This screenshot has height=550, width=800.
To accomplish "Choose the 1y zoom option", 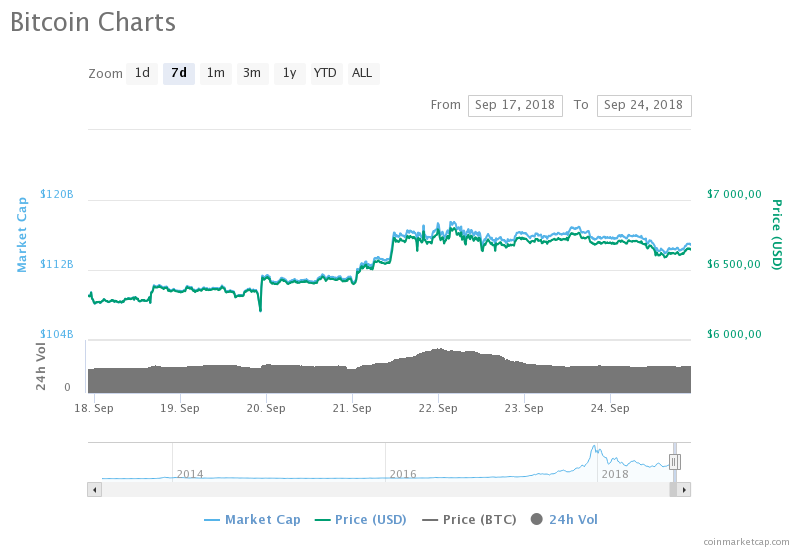I will tap(289, 73).
